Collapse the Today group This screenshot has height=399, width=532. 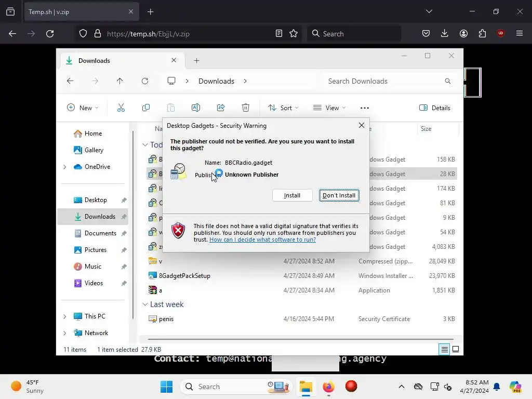pyautogui.click(x=145, y=145)
